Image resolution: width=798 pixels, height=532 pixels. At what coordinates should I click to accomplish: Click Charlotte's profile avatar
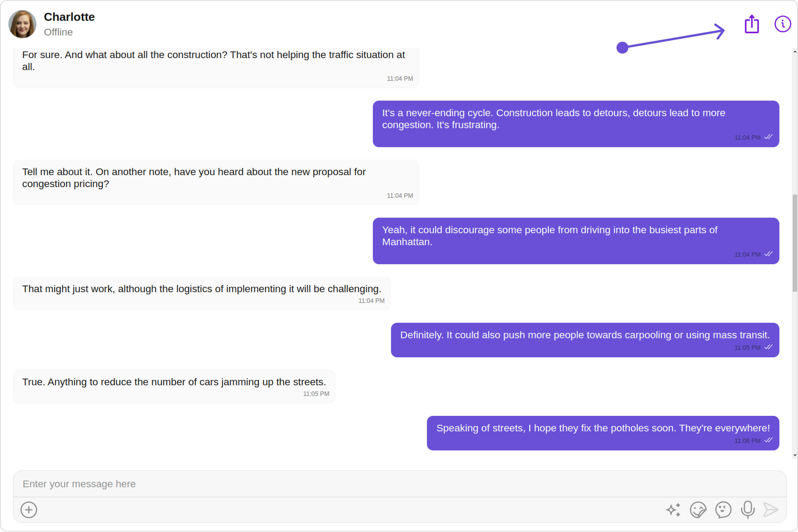coord(22,24)
